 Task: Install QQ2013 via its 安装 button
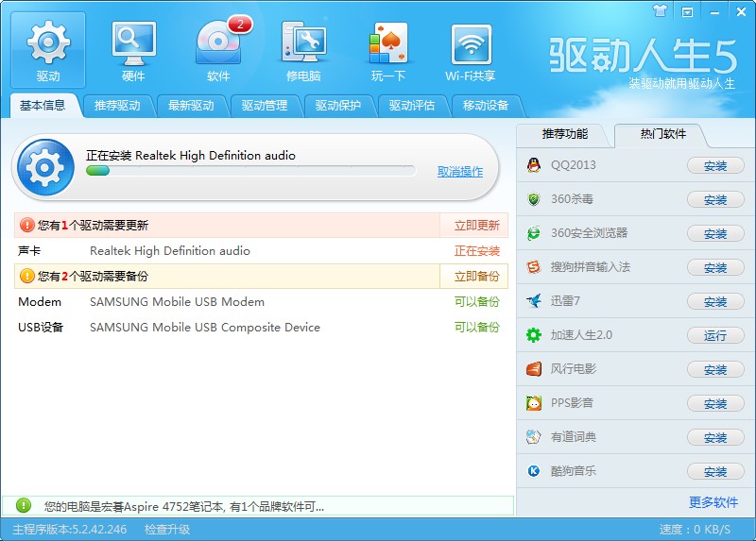point(715,166)
